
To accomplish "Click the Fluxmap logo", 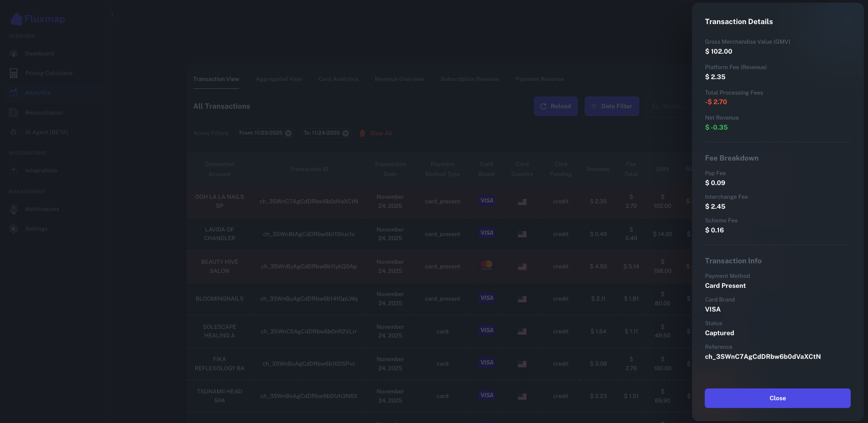I will (38, 19).
